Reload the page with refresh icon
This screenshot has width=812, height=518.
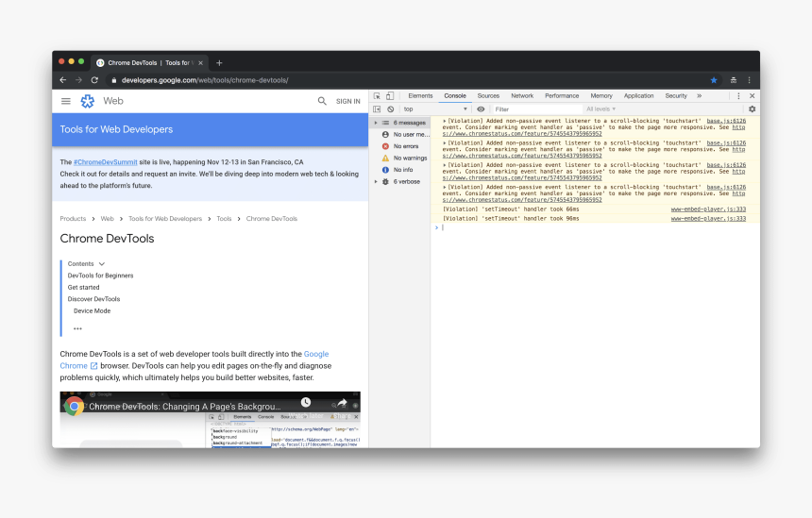click(x=94, y=80)
